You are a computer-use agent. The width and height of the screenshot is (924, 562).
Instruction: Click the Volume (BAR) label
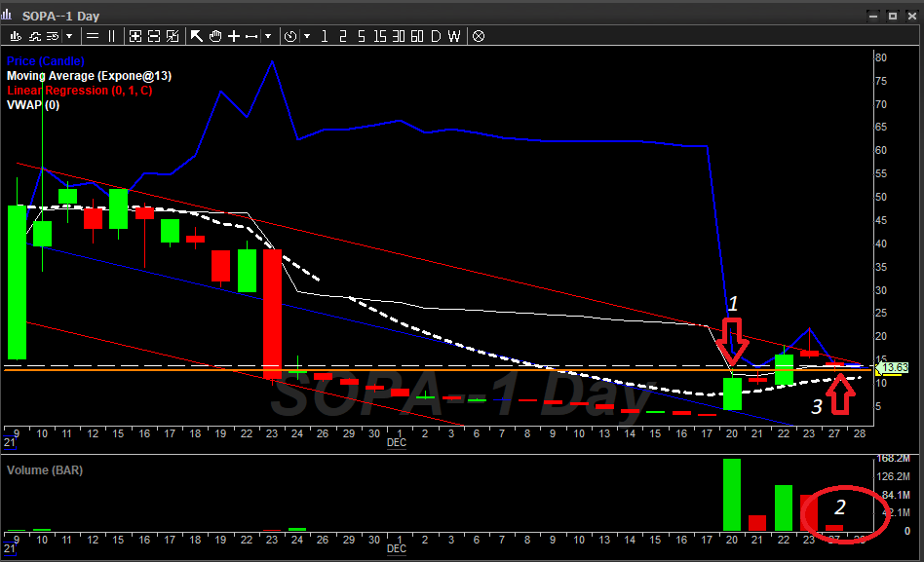(x=45, y=470)
